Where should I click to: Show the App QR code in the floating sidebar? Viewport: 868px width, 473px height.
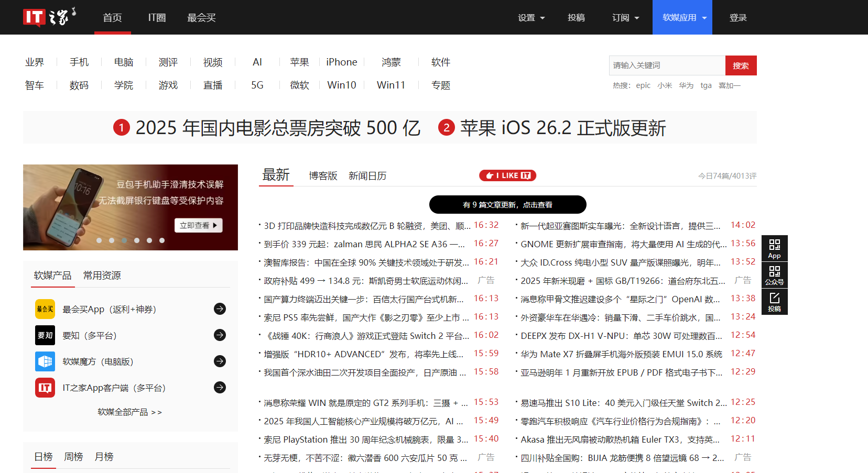pos(774,247)
